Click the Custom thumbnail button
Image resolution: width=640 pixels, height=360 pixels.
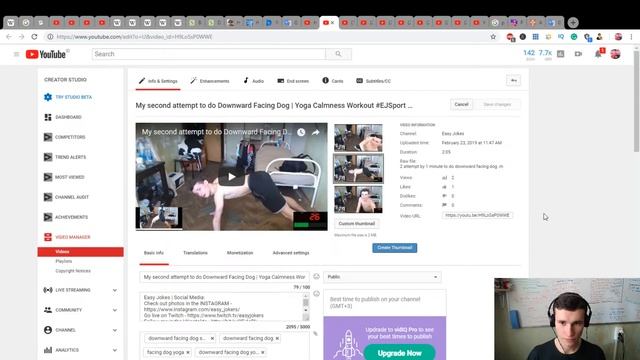point(356,224)
